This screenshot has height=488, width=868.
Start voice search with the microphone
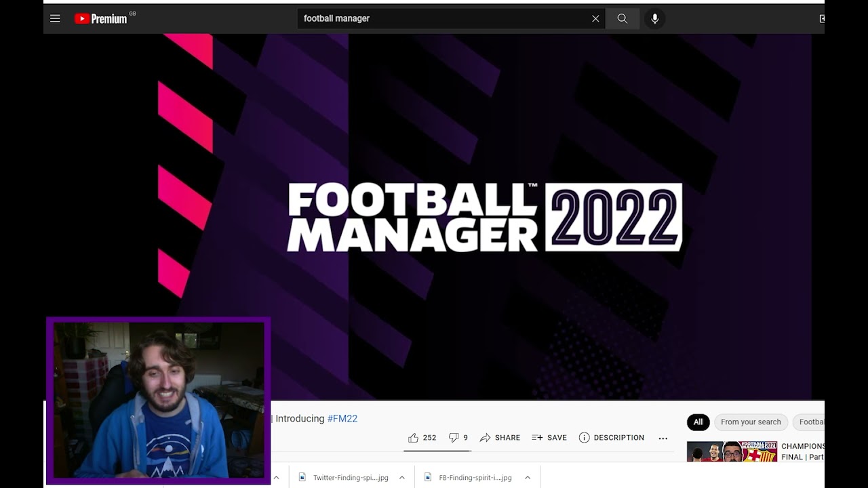click(654, 18)
